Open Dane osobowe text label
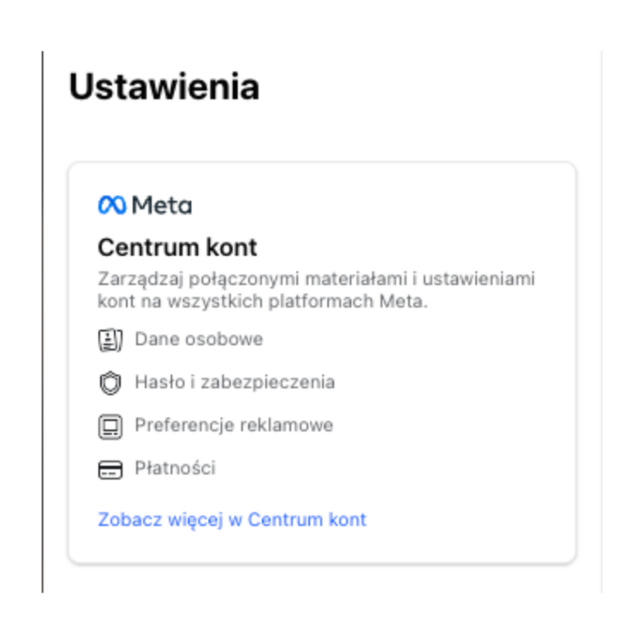Screen dimensions: 644x644 [199, 340]
